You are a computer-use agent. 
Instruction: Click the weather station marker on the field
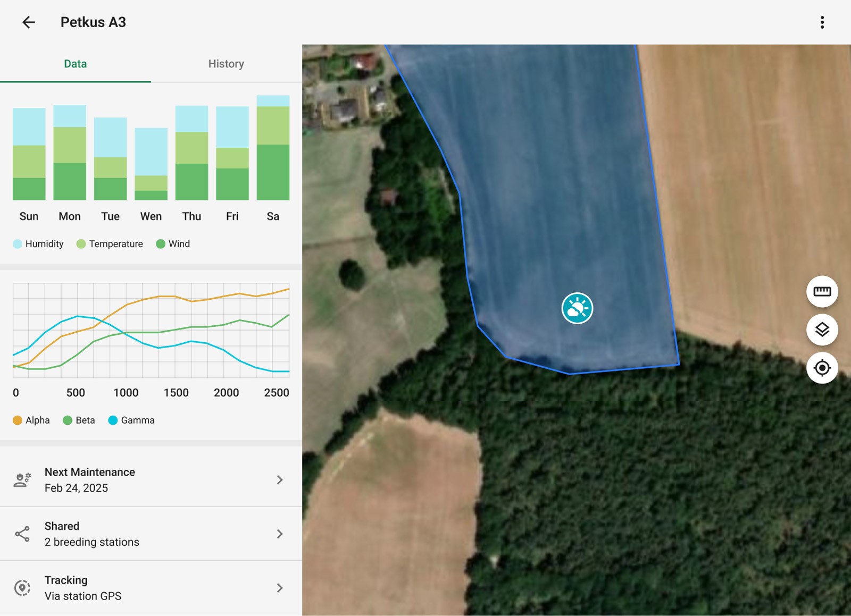click(x=578, y=308)
